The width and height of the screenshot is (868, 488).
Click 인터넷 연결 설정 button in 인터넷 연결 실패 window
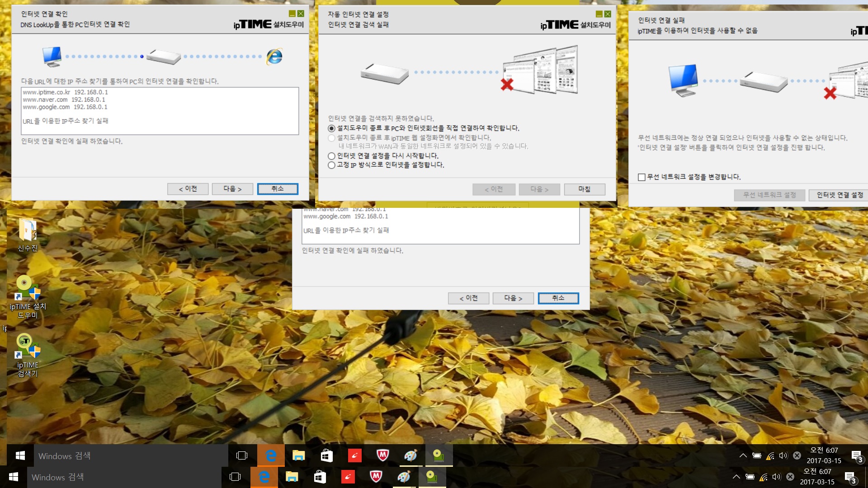(840, 195)
